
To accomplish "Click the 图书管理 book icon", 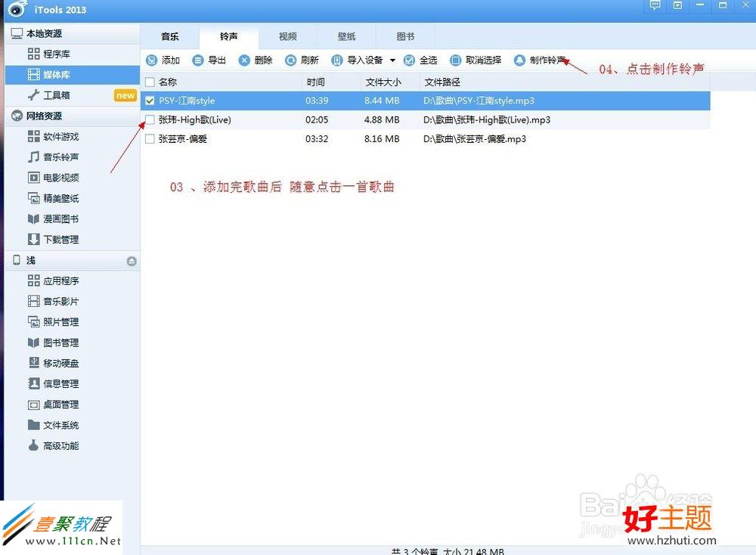I will [34, 343].
